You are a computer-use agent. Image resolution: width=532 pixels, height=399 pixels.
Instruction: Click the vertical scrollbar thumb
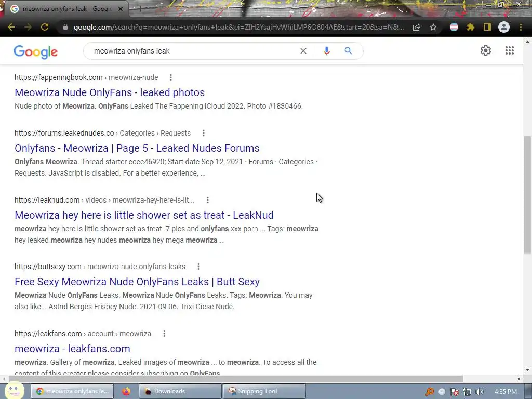527,194
